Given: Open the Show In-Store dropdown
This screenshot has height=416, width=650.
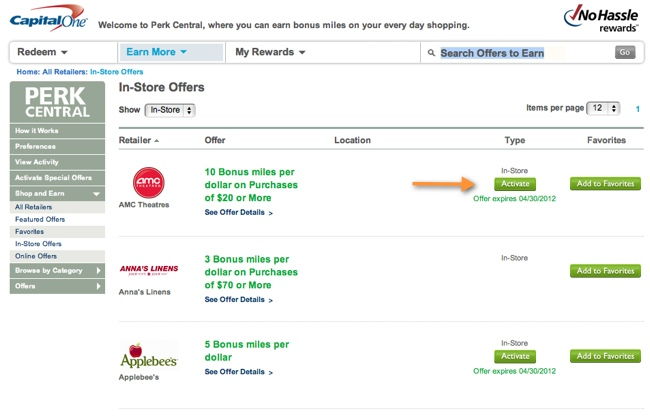Looking at the screenshot, I should (170, 110).
